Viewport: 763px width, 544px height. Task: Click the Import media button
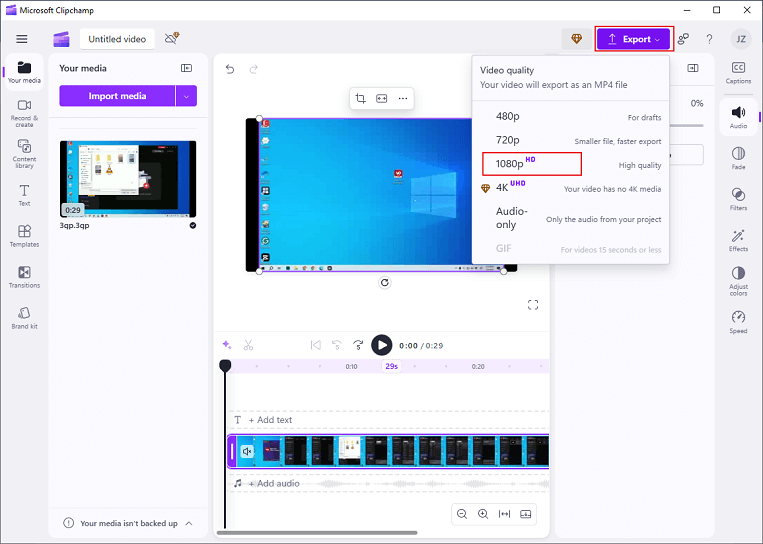(117, 96)
